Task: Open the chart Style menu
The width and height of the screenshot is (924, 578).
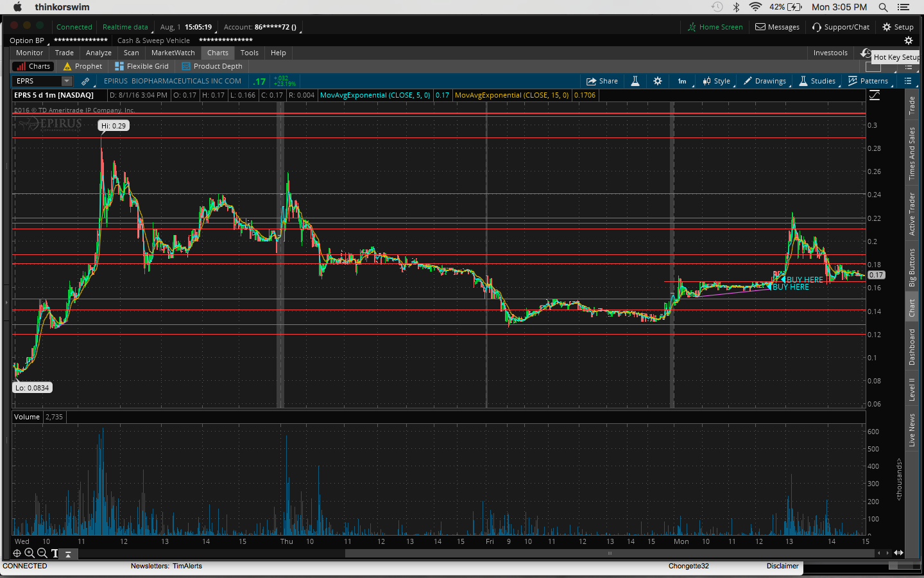Action: (717, 81)
